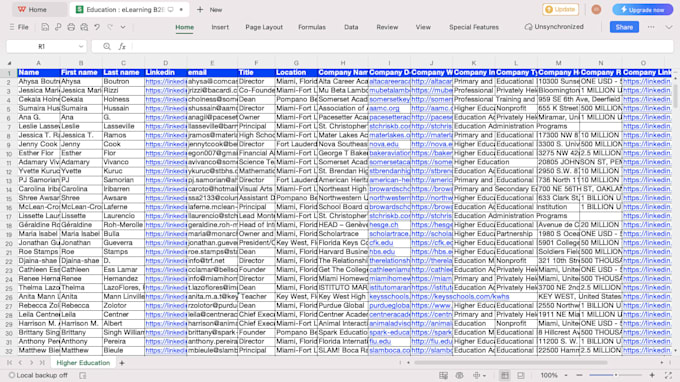This screenshot has height=382, width=680.
Task: Open the user account avatar
Action: point(596,9)
